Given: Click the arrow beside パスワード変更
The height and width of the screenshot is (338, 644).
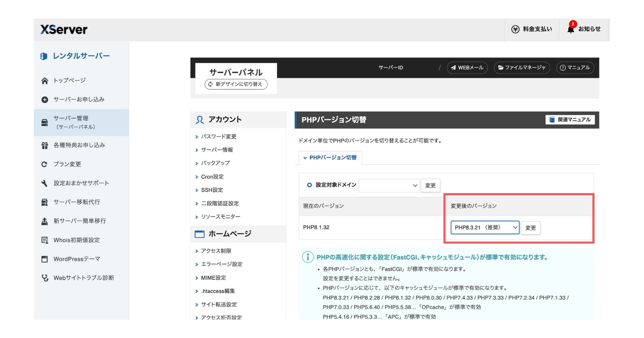Looking at the screenshot, I should coord(197,137).
